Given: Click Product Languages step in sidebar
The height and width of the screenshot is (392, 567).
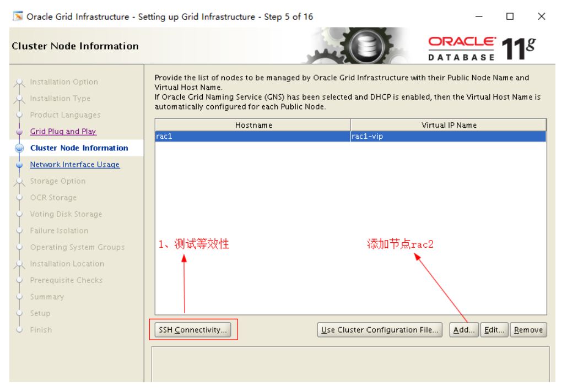Looking at the screenshot, I should pos(66,115).
